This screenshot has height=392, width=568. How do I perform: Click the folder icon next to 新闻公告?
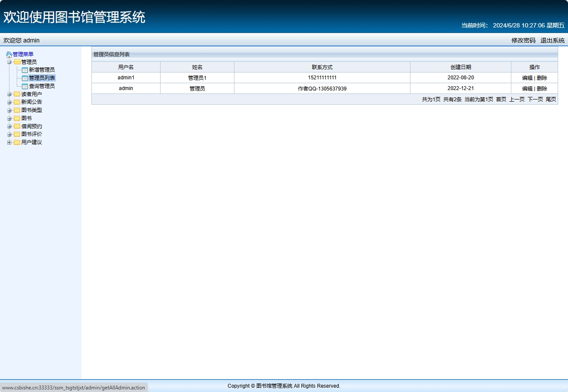[17, 102]
